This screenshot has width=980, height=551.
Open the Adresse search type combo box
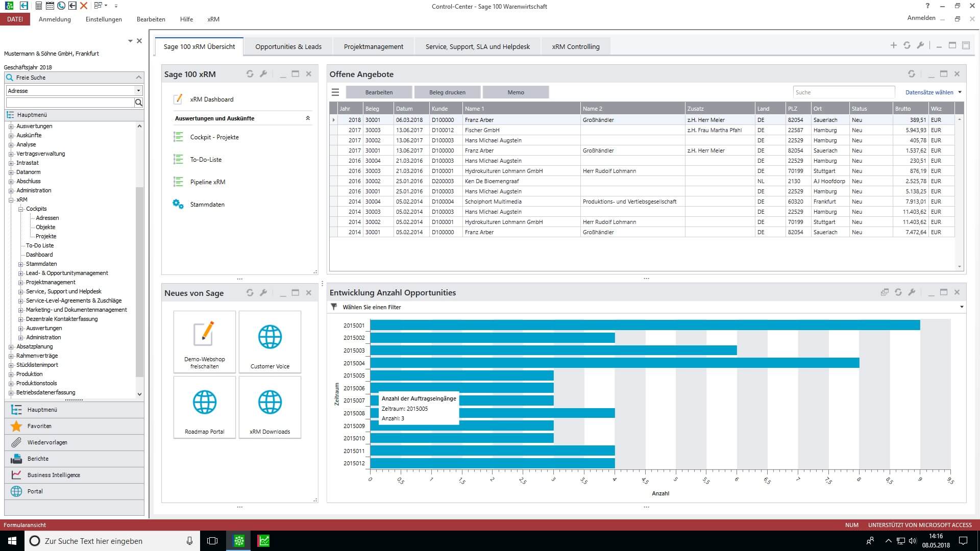[74, 91]
